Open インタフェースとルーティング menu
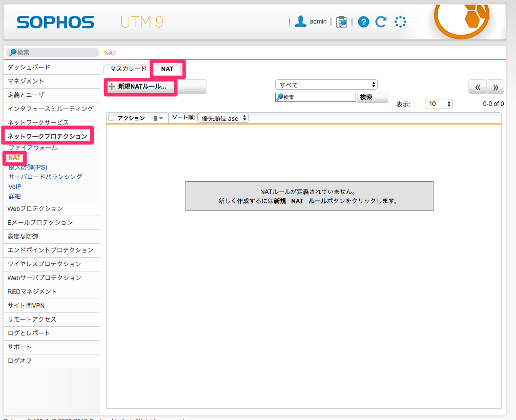 (x=52, y=109)
